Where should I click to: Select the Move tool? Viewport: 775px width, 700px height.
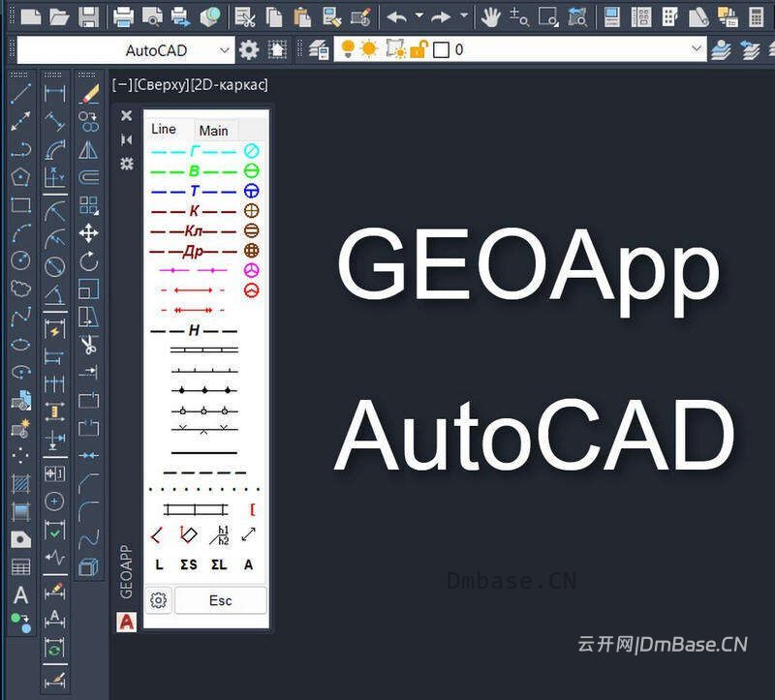click(88, 232)
